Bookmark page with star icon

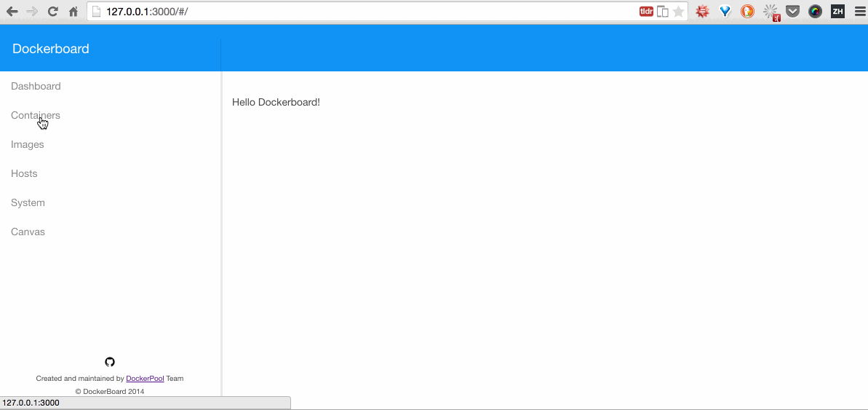[x=679, y=12]
